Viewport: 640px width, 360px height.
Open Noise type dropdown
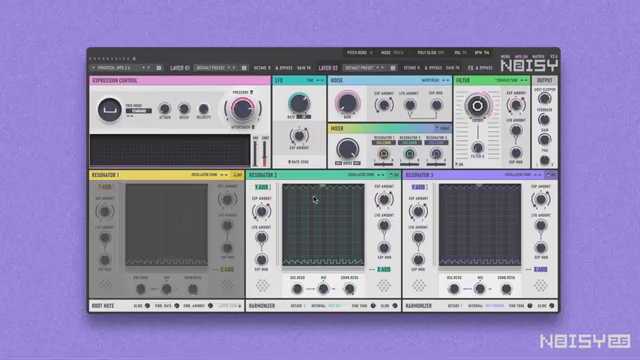[431, 80]
